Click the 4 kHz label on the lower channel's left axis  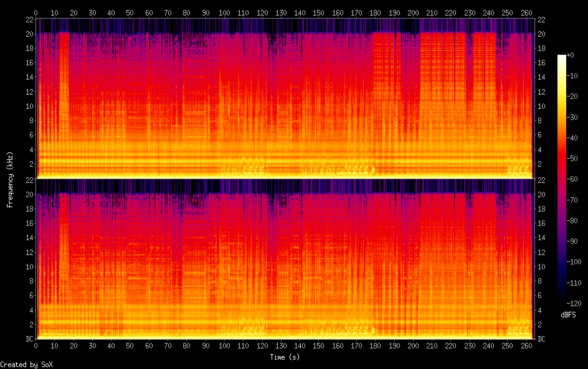tap(30, 310)
